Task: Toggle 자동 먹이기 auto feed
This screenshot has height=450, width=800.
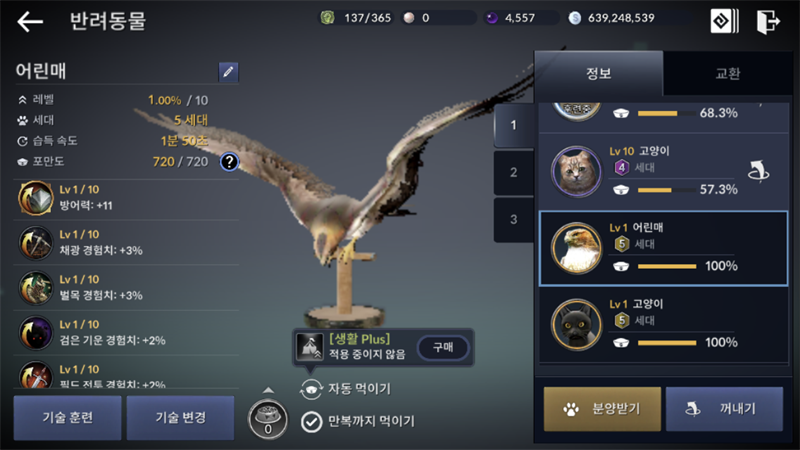Action: point(311,389)
